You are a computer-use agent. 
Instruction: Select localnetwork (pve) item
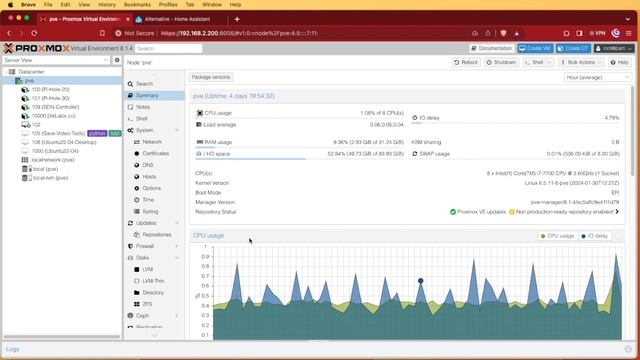(x=53, y=160)
